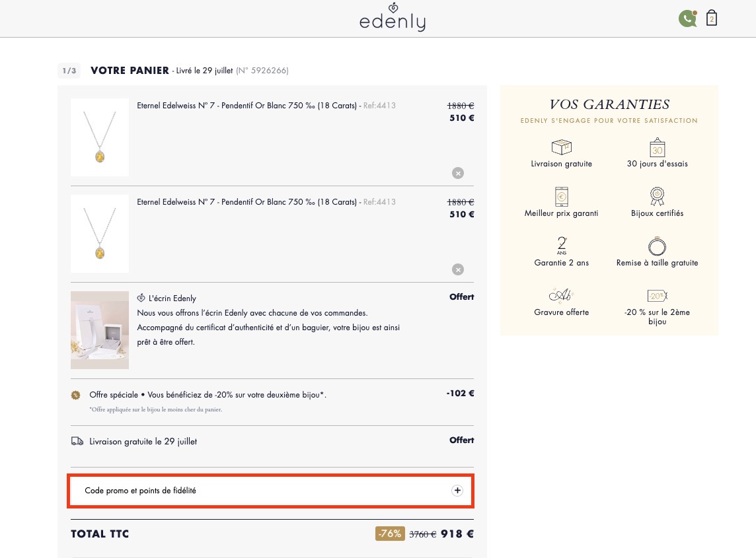Click order number N° 5926266
756x558 pixels.
262,71
